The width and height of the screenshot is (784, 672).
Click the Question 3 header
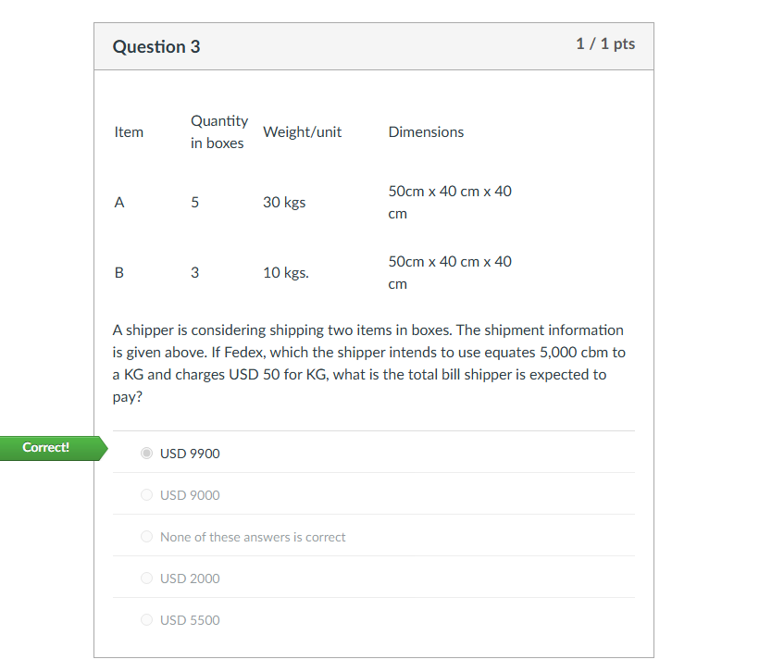click(156, 45)
